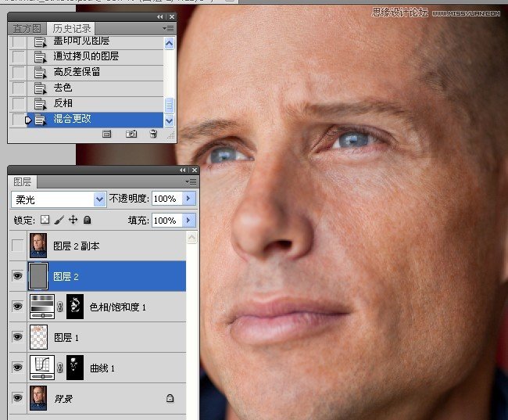Set history brush source for 高反差保留
This screenshot has width=508, height=420.
tap(19, 72)
